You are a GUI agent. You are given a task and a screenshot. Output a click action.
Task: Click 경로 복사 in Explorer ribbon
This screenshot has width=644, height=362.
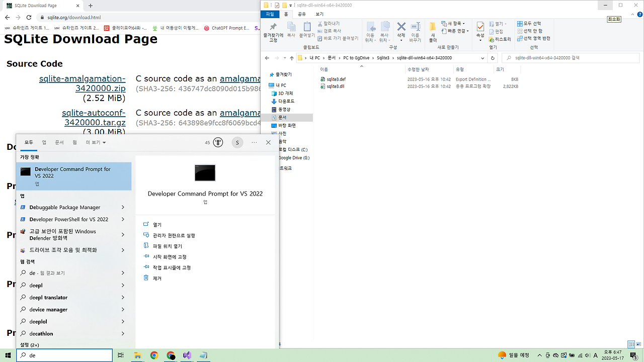coord(329,31)
